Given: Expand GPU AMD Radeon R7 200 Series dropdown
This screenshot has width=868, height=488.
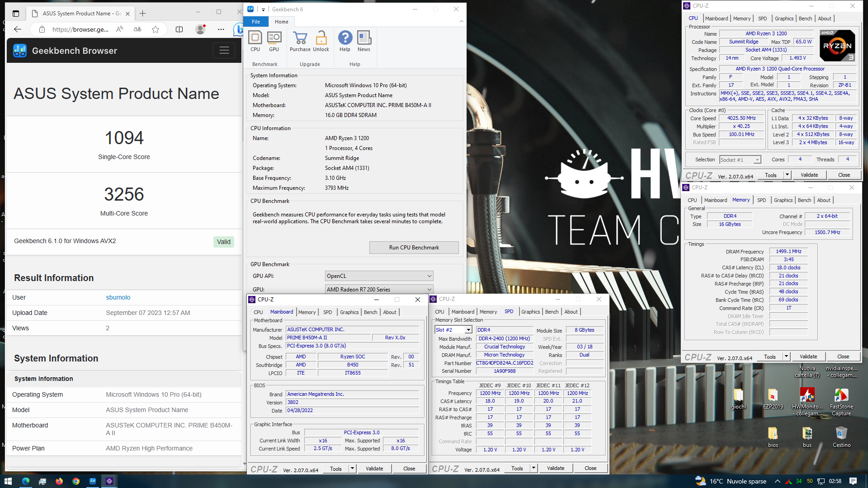Looking at the screenshot, I should 379,290.
